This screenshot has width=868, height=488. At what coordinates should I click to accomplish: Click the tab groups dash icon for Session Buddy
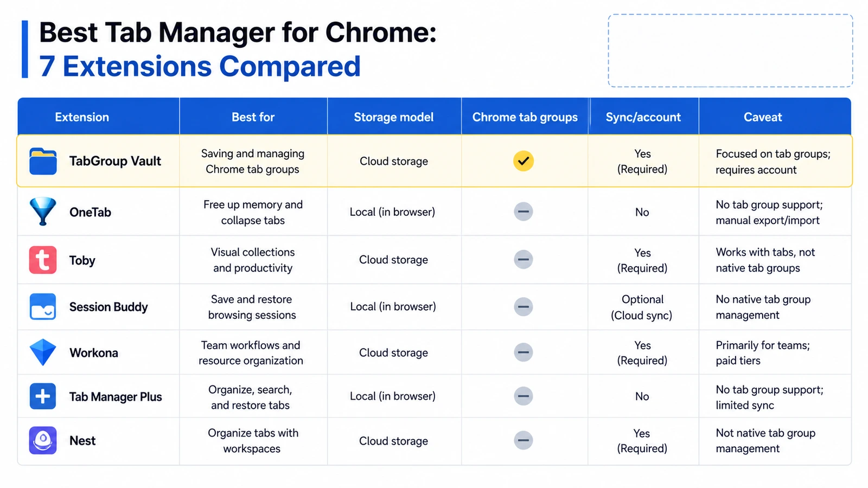tap(524, 307)
